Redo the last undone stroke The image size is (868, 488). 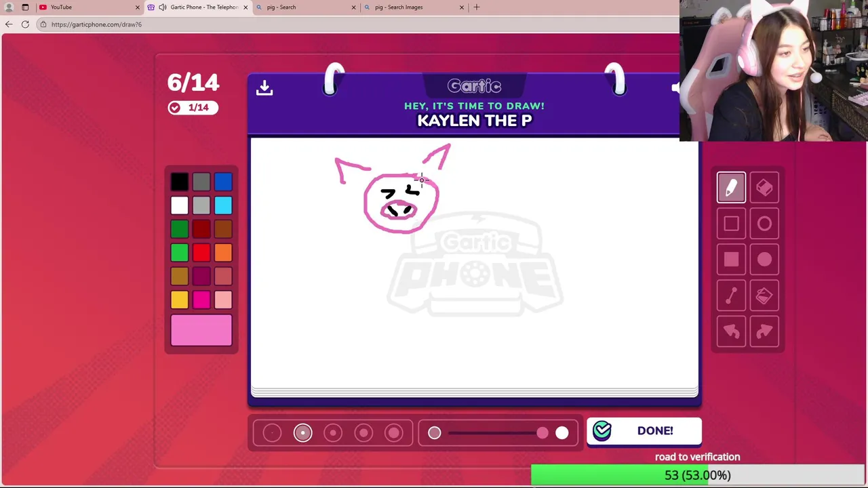click(x=764, y=331)
